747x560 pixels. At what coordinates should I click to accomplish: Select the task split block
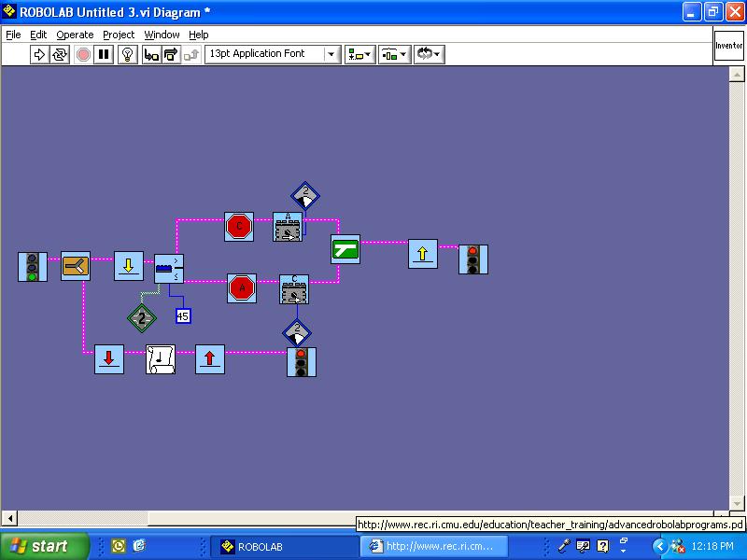pyautogui.click(x=76, y=266)
